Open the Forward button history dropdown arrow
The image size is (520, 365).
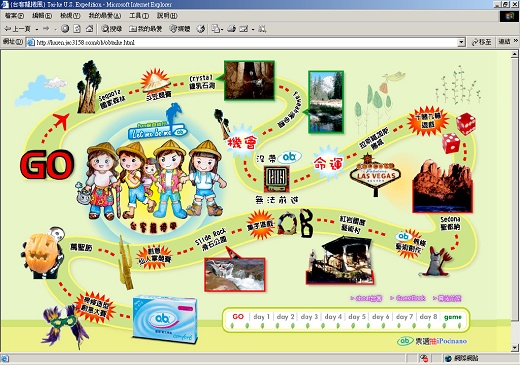(x=55, y=29)
